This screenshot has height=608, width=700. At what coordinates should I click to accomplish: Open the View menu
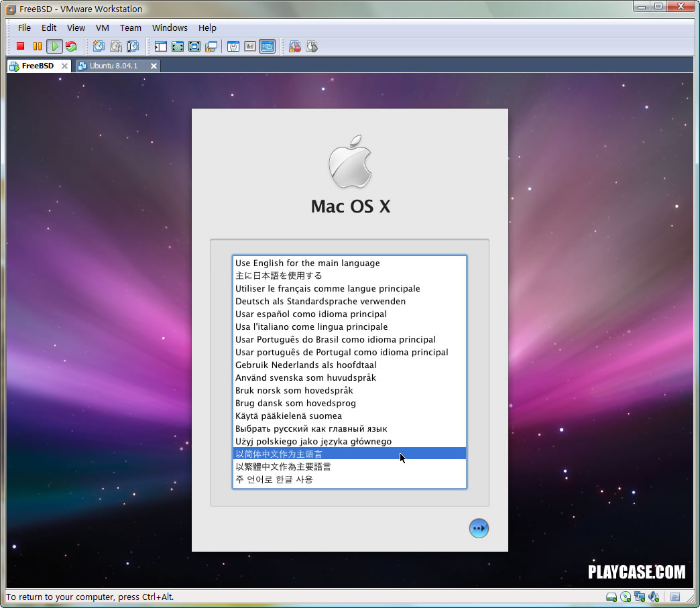(76, 27)
